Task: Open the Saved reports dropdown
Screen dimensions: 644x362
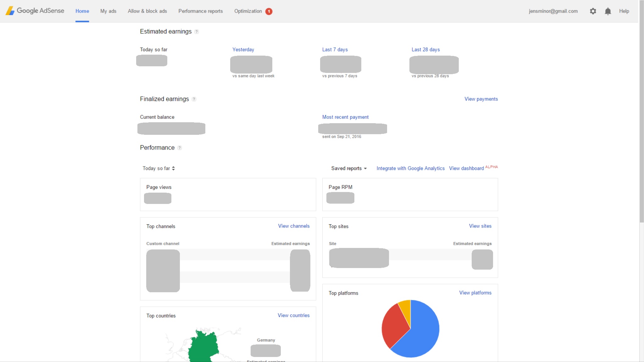Action: [x=349, y=168]
